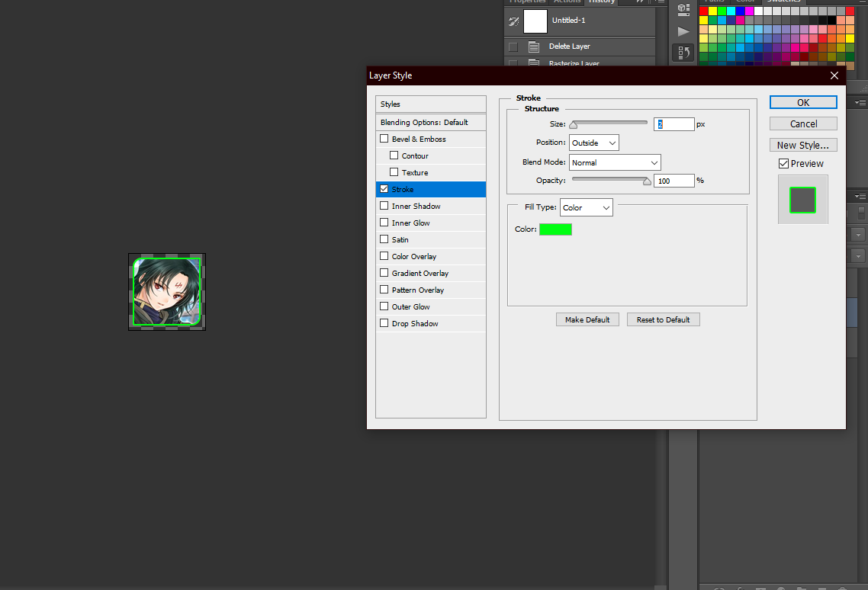Enable the Drop Shadow checkbox
Viewport: 868px width, 590px height.
point(384,322)
